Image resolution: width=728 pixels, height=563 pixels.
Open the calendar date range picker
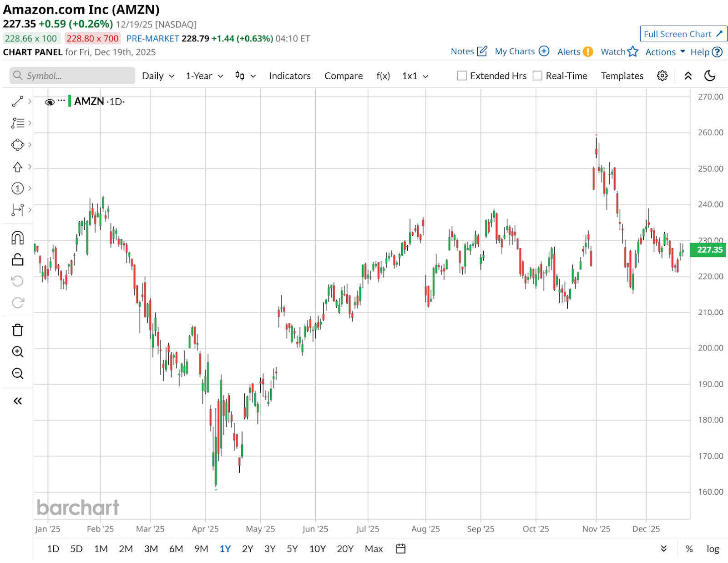(401, 549)
